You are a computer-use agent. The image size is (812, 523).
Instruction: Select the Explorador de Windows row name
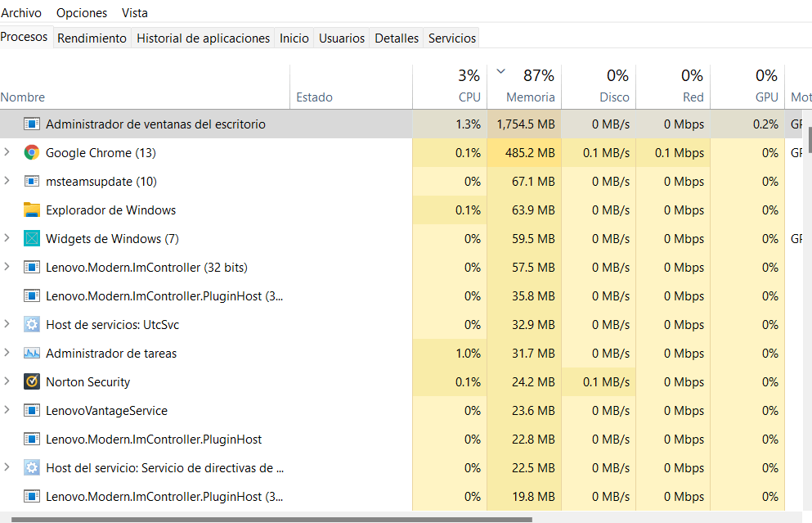[x=111, y=210]
